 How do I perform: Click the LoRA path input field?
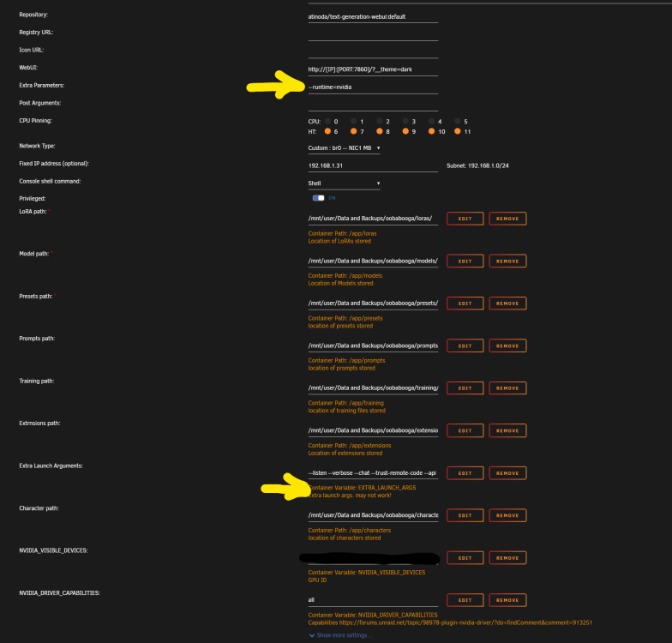pyautogui.click(x=373, y=219)
